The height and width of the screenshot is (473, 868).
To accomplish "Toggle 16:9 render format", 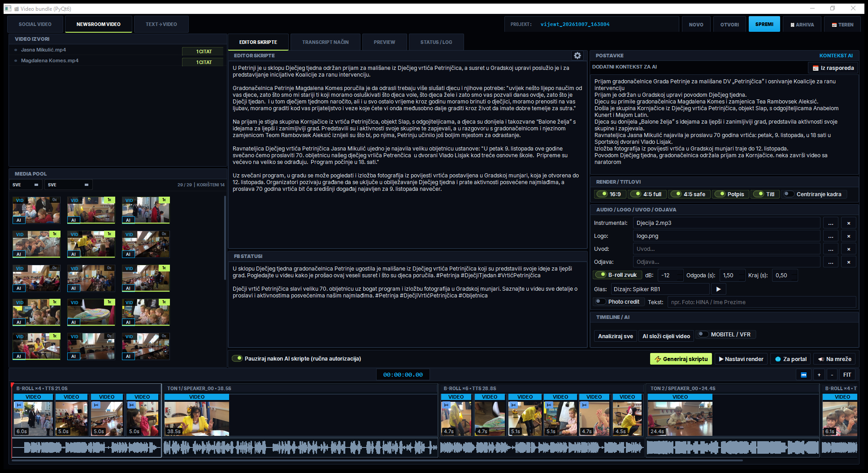I will point(610,194).
